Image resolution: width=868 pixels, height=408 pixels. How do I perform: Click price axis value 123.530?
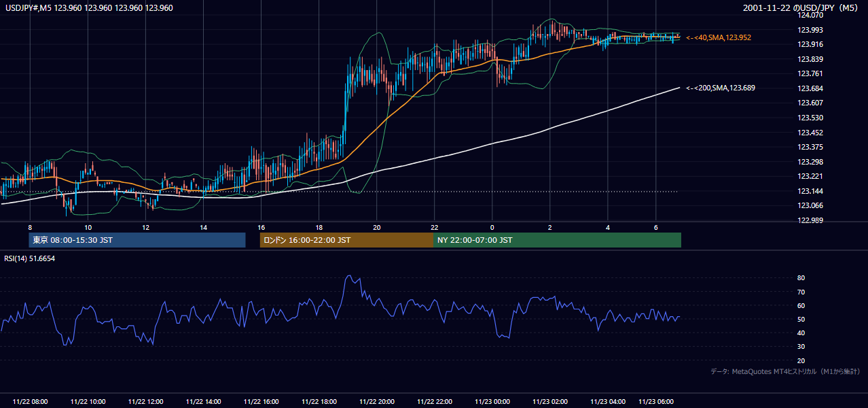(810, 118)
